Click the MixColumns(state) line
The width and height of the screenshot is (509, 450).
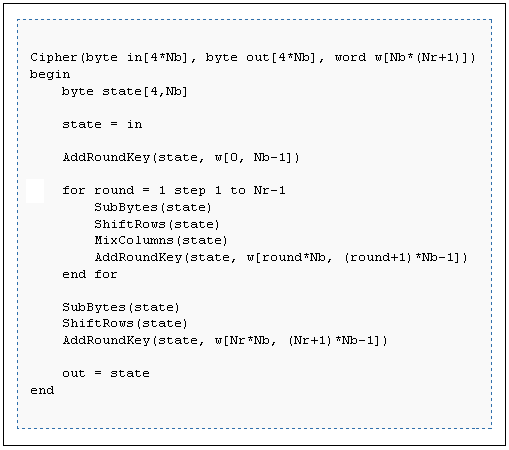tap(161, 240)
